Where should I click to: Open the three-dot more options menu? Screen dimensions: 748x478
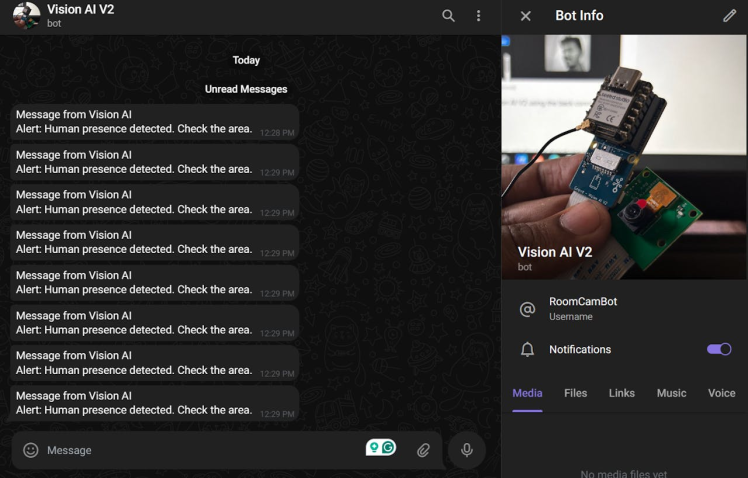point(478,16)
